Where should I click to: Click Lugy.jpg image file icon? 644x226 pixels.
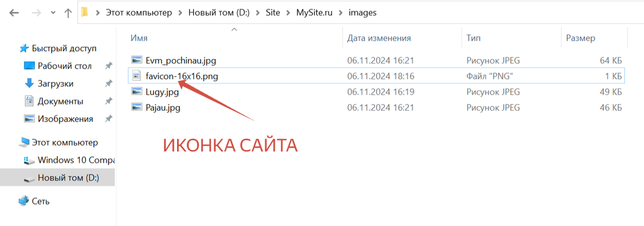coord(137,92)
